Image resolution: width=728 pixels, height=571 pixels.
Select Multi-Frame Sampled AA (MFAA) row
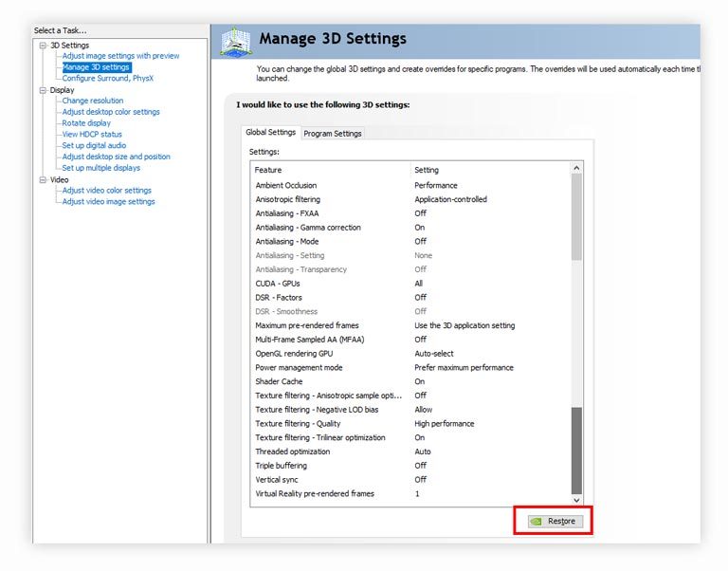(x=410, y=340)
